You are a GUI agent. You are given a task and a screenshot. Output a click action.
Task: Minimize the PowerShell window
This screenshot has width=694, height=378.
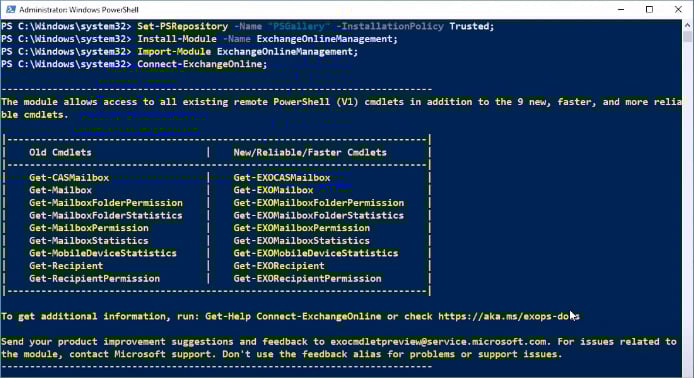(621, 9)
